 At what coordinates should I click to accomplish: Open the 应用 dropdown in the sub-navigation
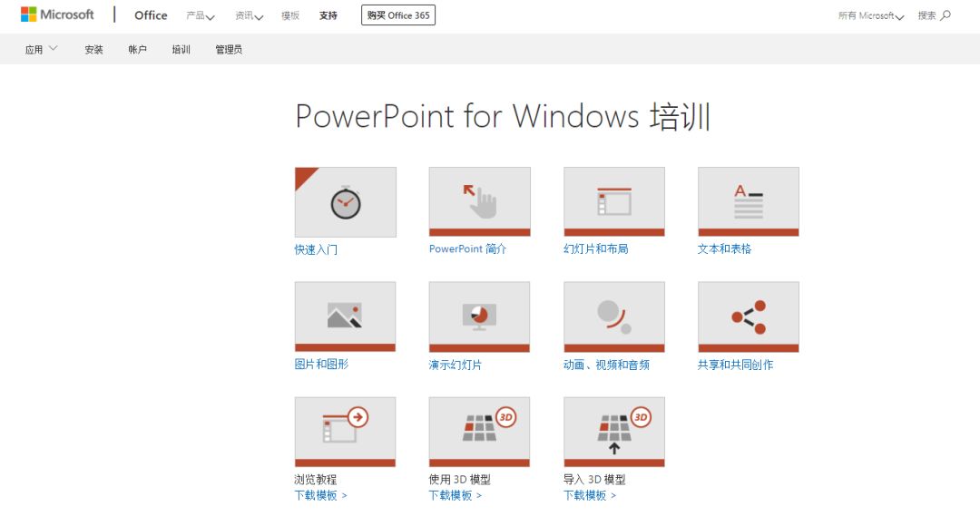(41, 49)
